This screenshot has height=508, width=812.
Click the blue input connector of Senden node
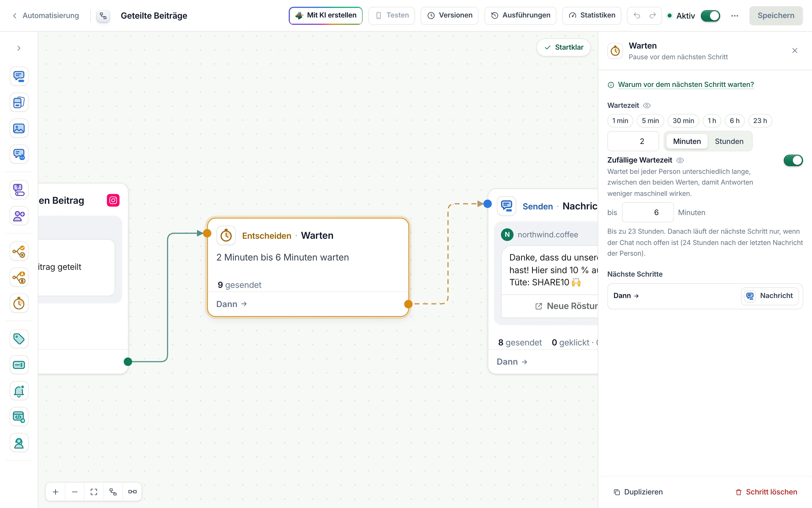point(487,203)
